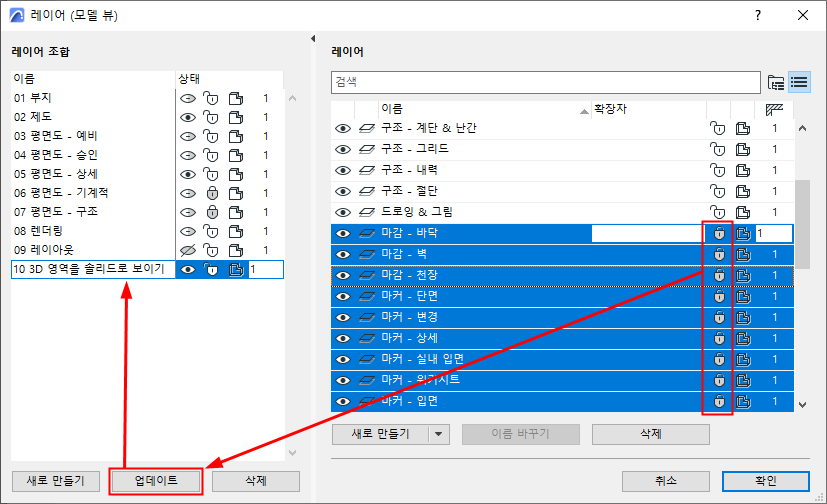
Task: Click lock state icon of 06 평면도 - 기계적
Action: 212,193
